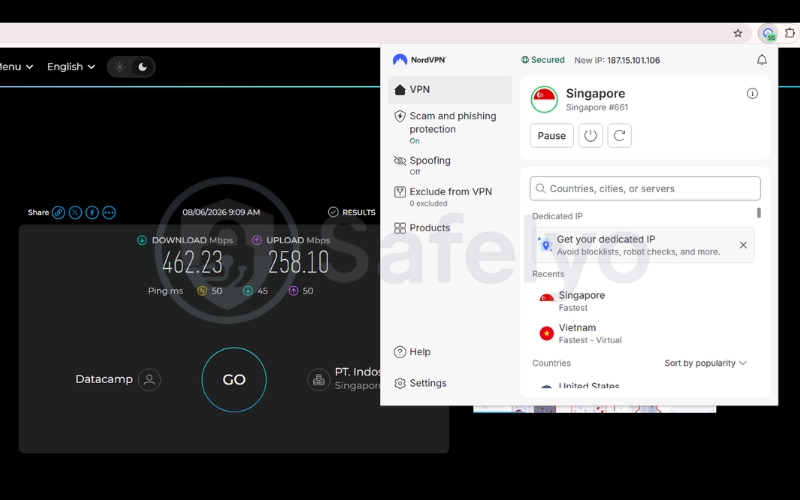This screenshot has width=800, height=500.
Task: Open more share options icon
Action: click(x=109, y=212)
